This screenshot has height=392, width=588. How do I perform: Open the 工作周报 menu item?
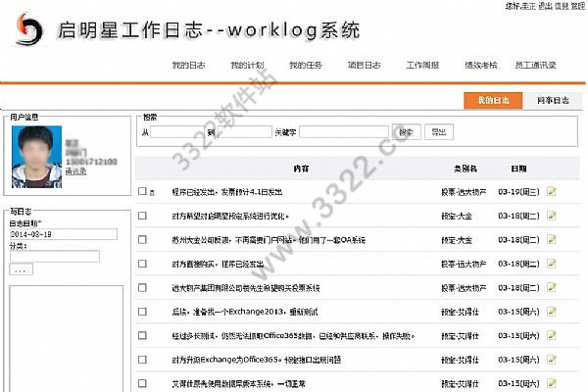(x=422, y=66)
